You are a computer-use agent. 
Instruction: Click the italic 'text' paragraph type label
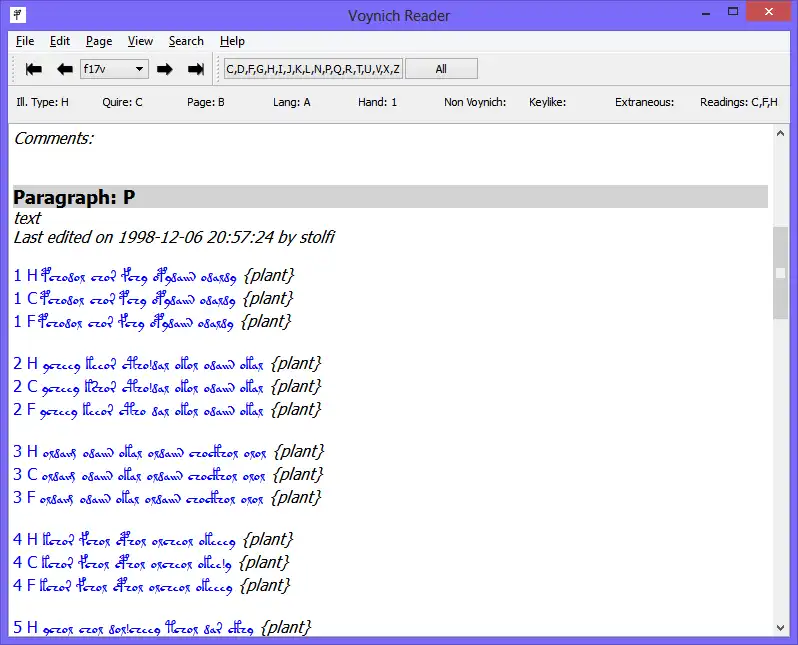pyautogui.click(x=27, y=218)
